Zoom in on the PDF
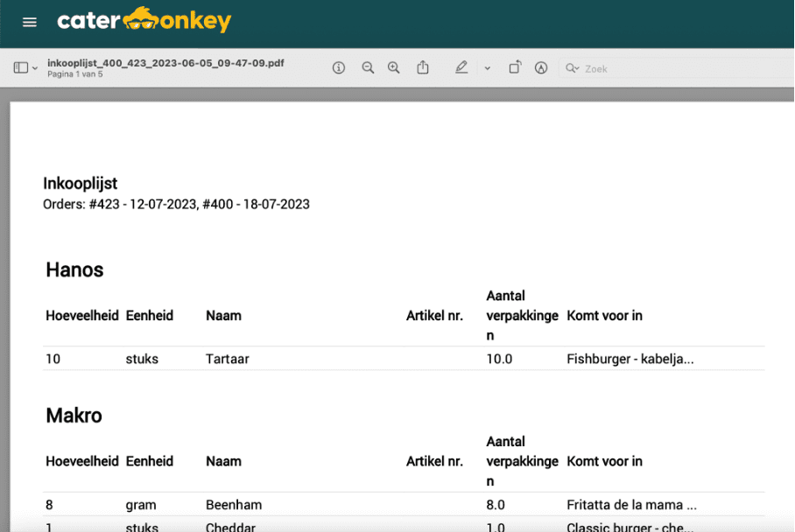This screenshot has height=532, width=795. pos(394,68)
